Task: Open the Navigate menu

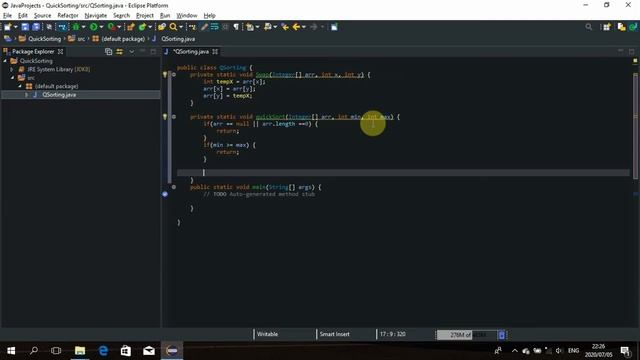Action: point(96,16)
